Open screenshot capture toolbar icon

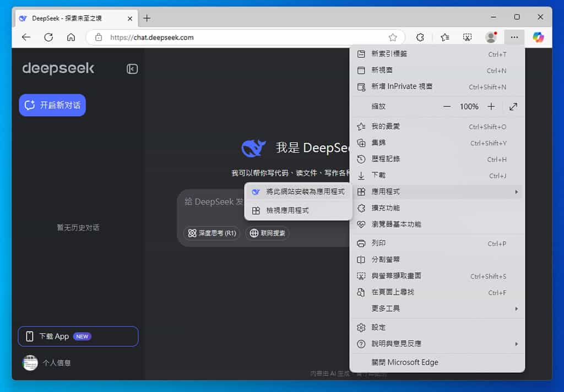pos(467,37)
